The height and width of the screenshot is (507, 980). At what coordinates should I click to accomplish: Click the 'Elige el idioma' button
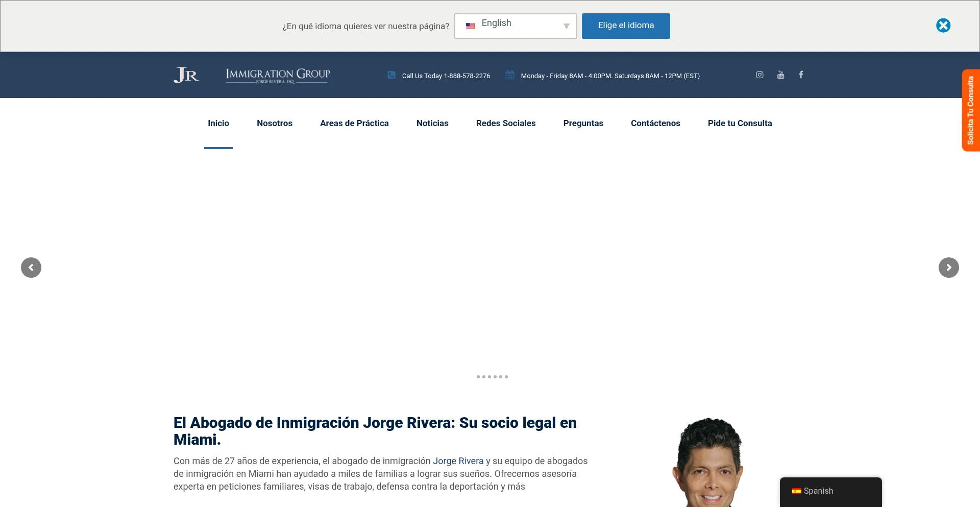626,26
